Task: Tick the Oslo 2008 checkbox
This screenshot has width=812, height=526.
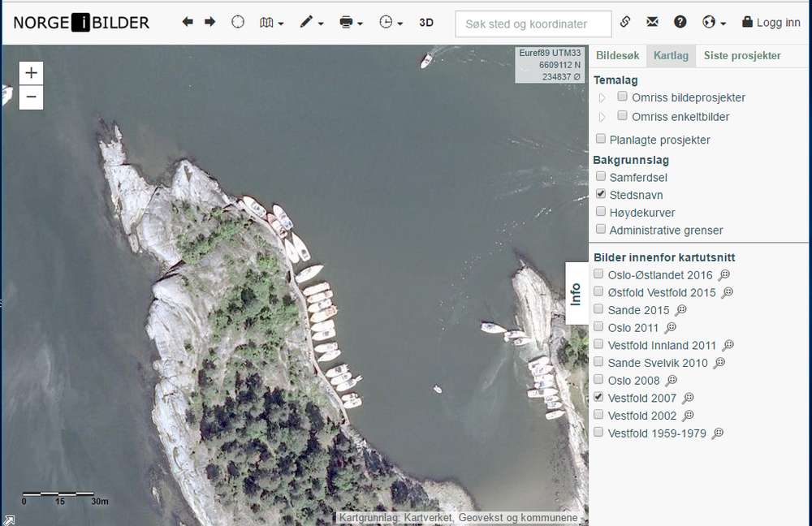Action: pos(598,379)
